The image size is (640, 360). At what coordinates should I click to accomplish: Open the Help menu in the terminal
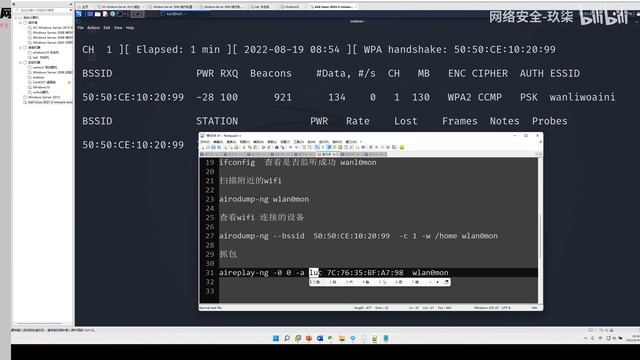click(x=130, y=28)
